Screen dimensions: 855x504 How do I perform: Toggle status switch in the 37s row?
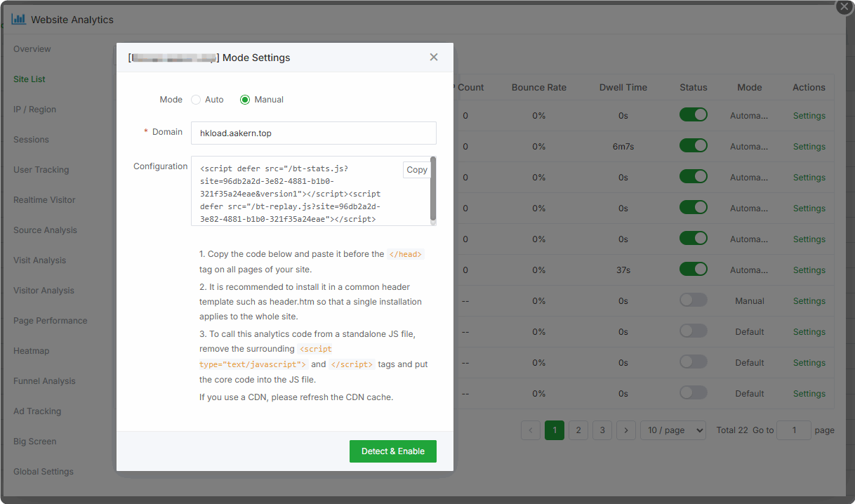coord(694,270)
